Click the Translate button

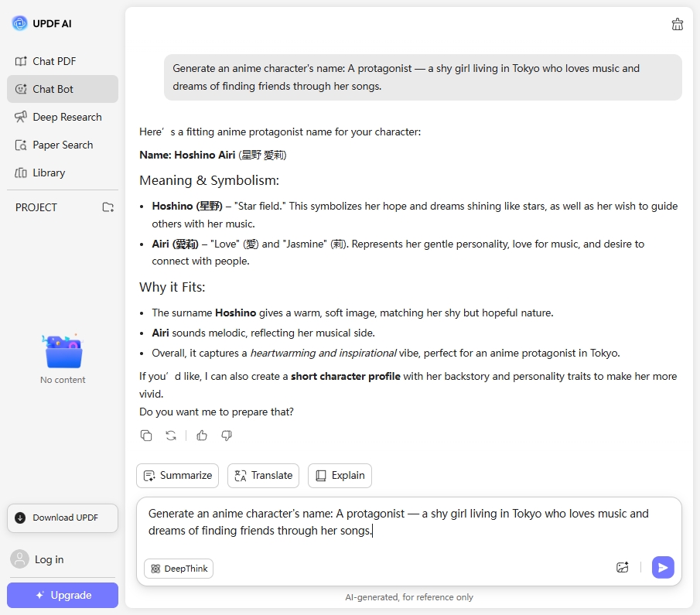(x=263, y=476)
